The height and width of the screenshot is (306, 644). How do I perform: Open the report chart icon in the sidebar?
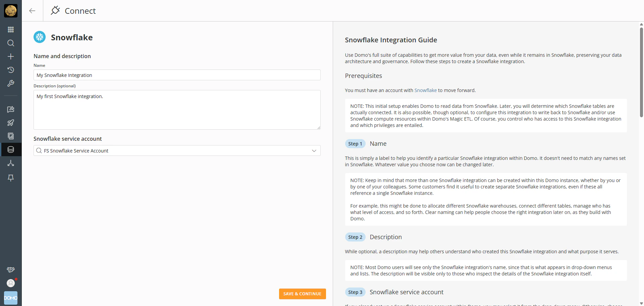(11, 136)
